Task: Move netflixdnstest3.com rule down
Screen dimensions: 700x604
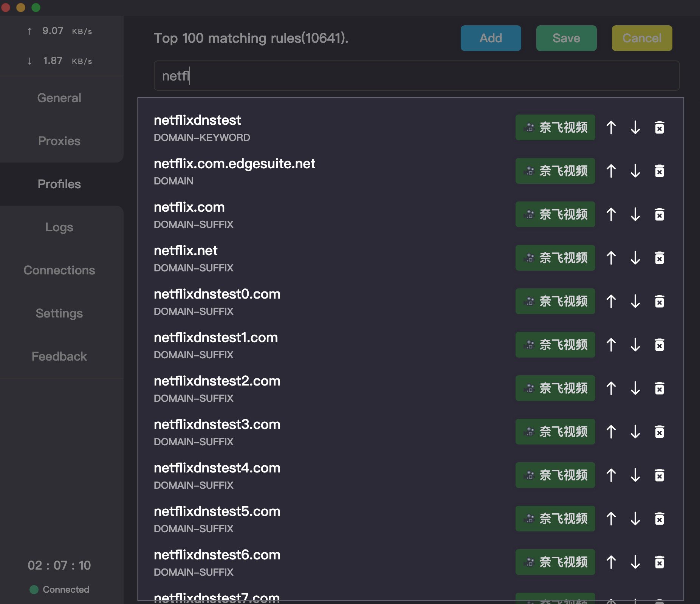Action: (635, 432)
